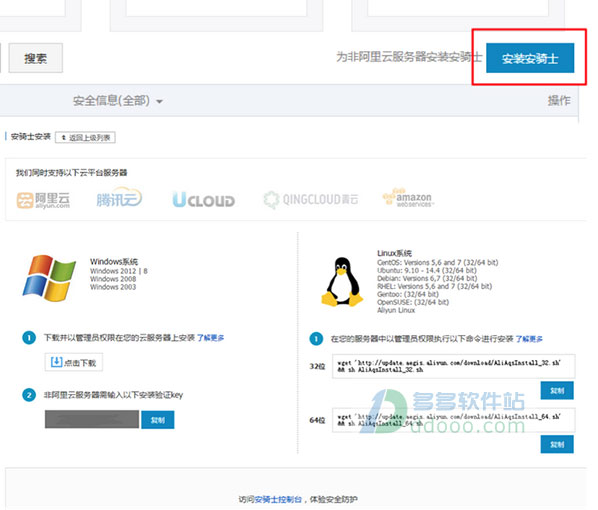Click the 阿里云 aliyun.com logo
Image resolution: width=598 pixels, height=510 pixels.
pyautogui.click(x=43, y=200)
